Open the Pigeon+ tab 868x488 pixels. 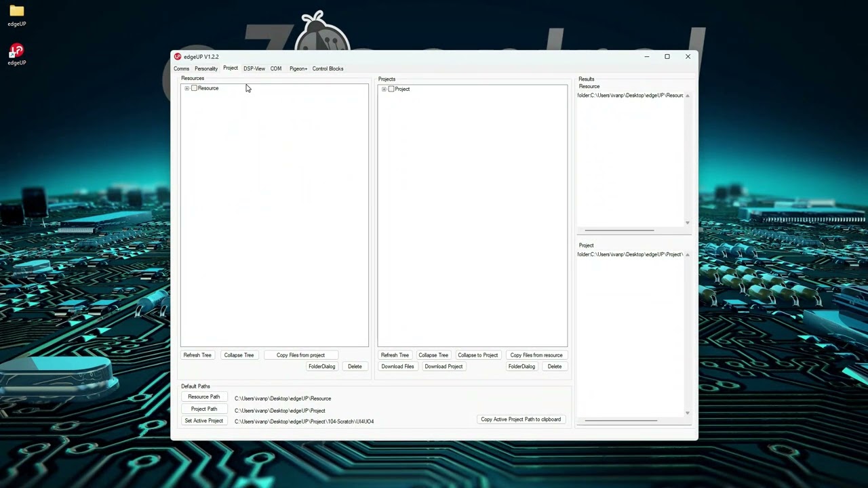coord(298,68)
